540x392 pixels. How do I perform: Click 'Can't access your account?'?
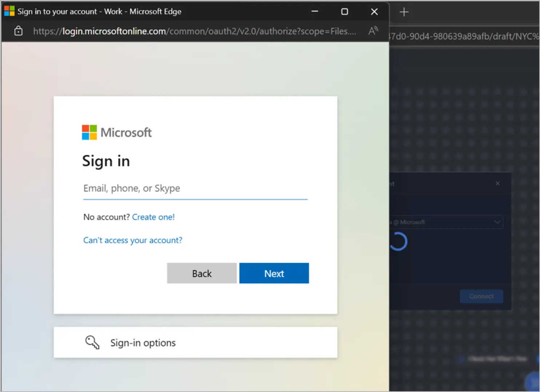click(x=132, y=240)
